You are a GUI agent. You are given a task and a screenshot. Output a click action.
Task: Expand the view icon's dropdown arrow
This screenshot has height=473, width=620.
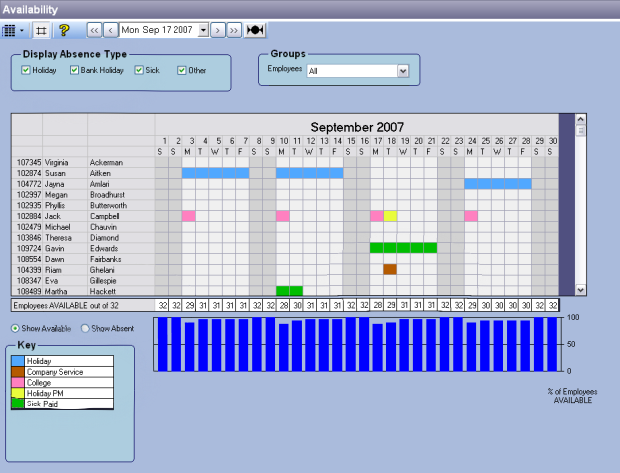[22, 30]
